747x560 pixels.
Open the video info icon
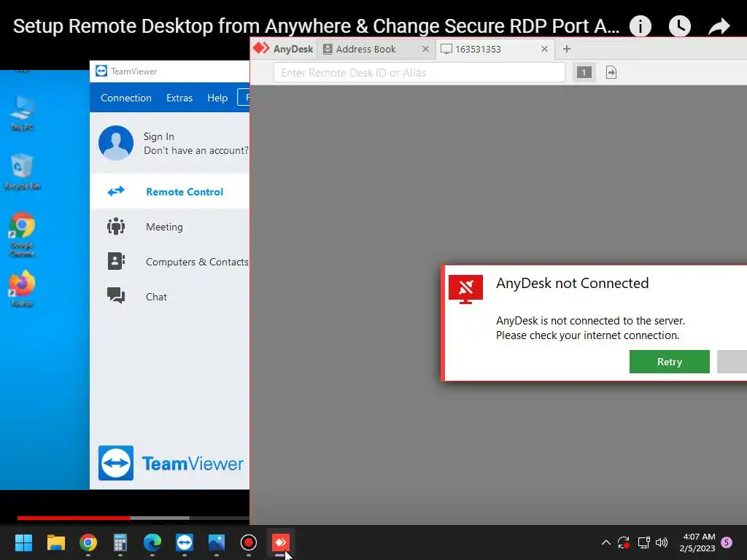coord(640,26)
